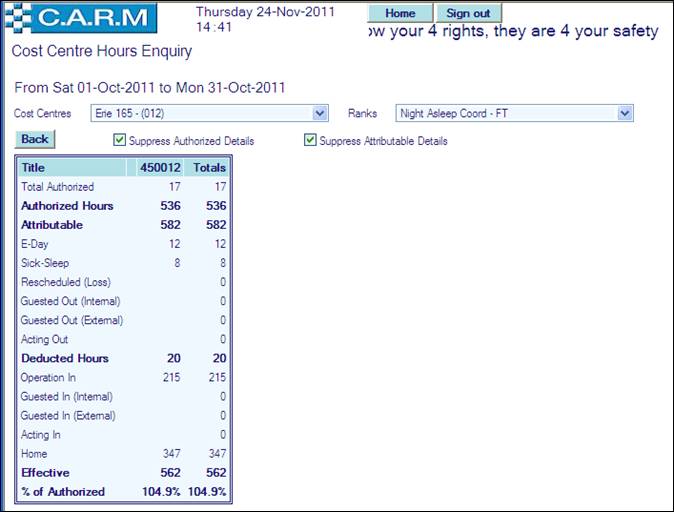Toggle Suppress Authorized Details checkbox
The height and width of the screenshot is (512, 674).
coord(120,141)
